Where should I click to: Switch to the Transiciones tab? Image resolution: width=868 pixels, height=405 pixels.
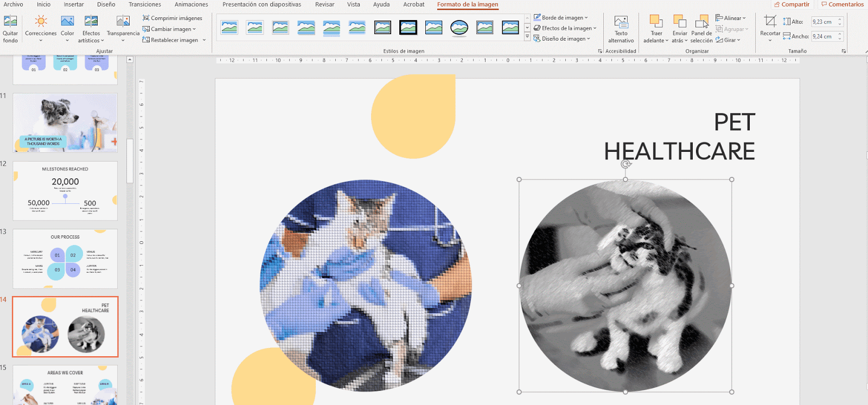[145, 4]
